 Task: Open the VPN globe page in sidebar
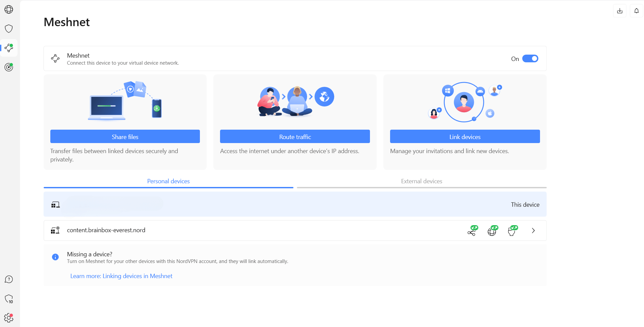9,9
